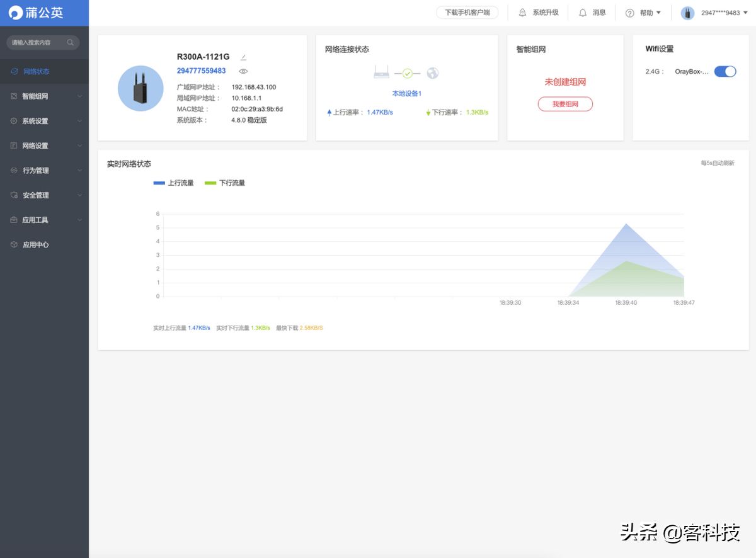Image resolution: width=756 pixels, height=558 pixels.
Task: Click the OrayBox Wifi name text
Action: tap(692, 72)
